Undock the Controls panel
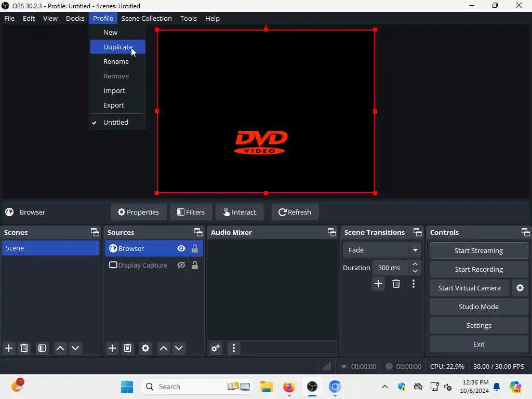The image size is (532, 399). coord(526,232)
